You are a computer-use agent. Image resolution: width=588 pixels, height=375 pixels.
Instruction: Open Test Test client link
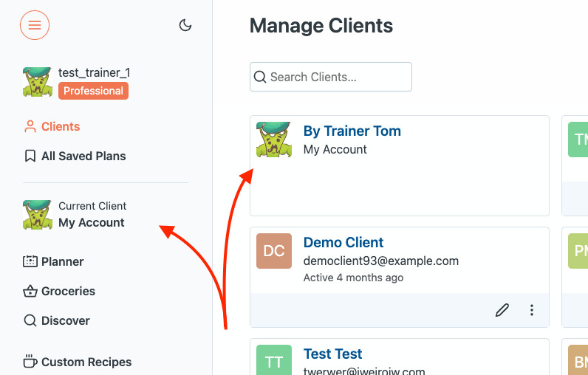click(332, 354)
